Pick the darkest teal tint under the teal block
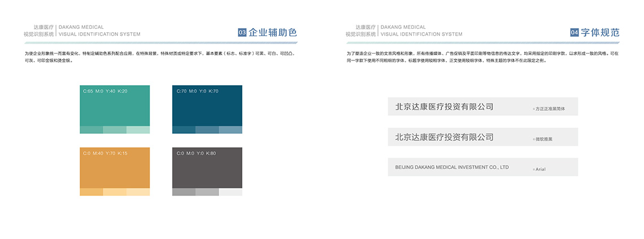 [x=91, y=130]
